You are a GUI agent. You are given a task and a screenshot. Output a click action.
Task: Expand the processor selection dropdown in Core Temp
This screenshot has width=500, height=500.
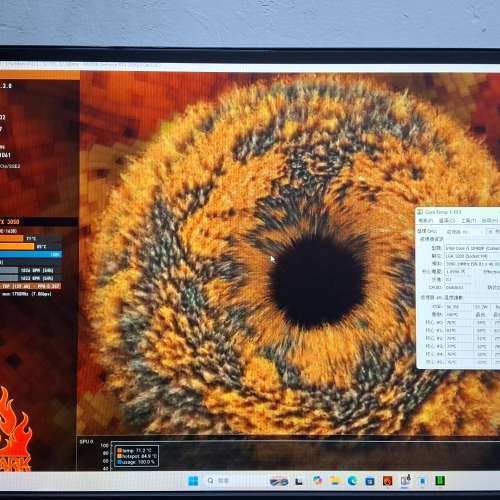465,231
